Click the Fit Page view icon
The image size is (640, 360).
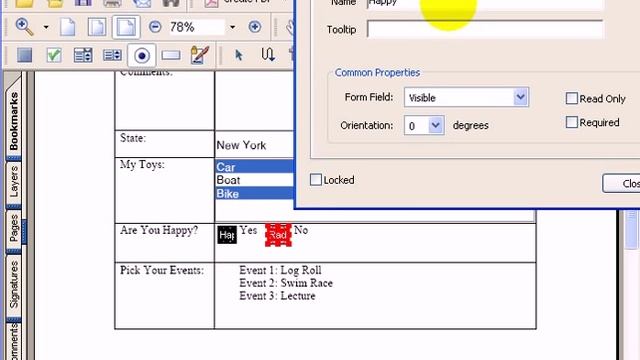(97, 27)
